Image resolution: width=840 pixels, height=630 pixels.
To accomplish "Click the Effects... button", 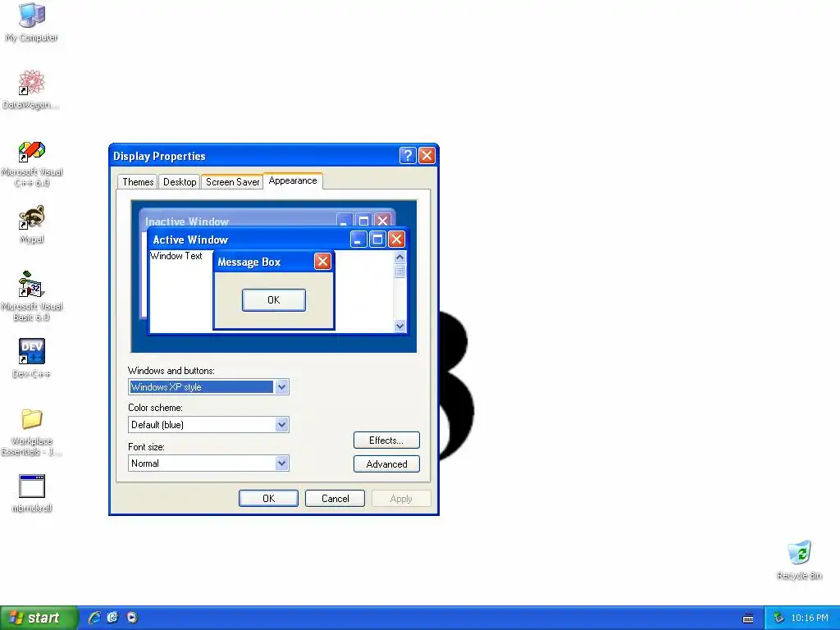I will tap(386, 441).
